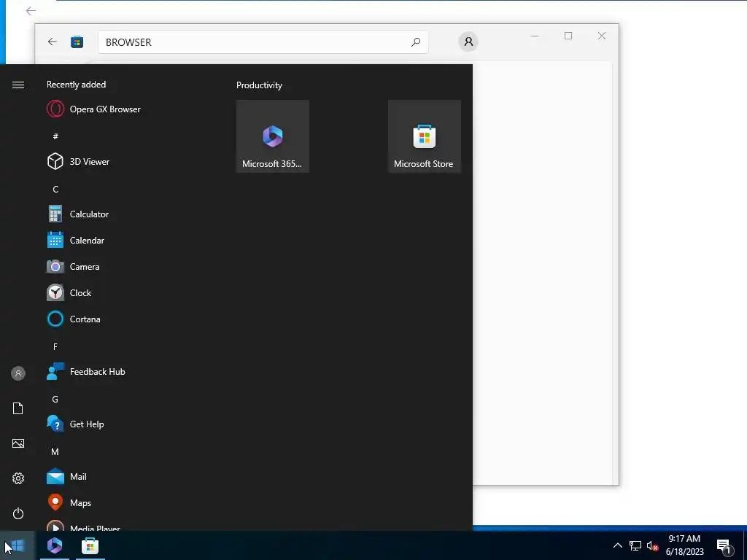Jump to the M letter group
Screen dimensions: 747x560
tap(55, 451)
